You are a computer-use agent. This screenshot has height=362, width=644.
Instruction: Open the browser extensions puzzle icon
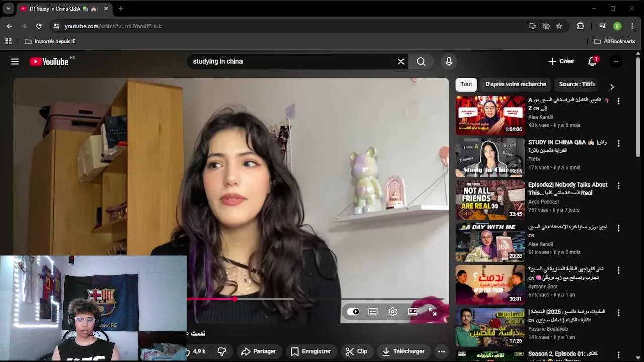coord(580,26)
